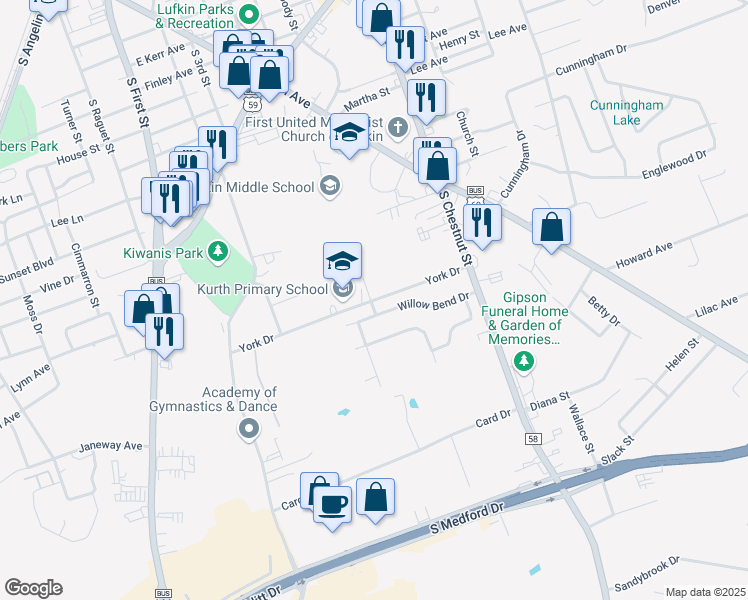Viewport: 748px width, 600px height.
Task: Select the restaurant marker below Martha St
Action: pyautogui.click(x=426, y=98)
